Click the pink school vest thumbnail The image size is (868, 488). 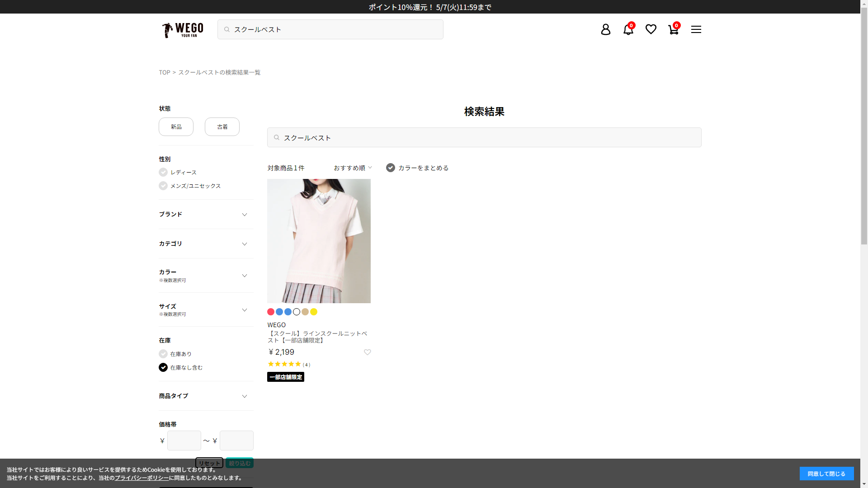319,241
